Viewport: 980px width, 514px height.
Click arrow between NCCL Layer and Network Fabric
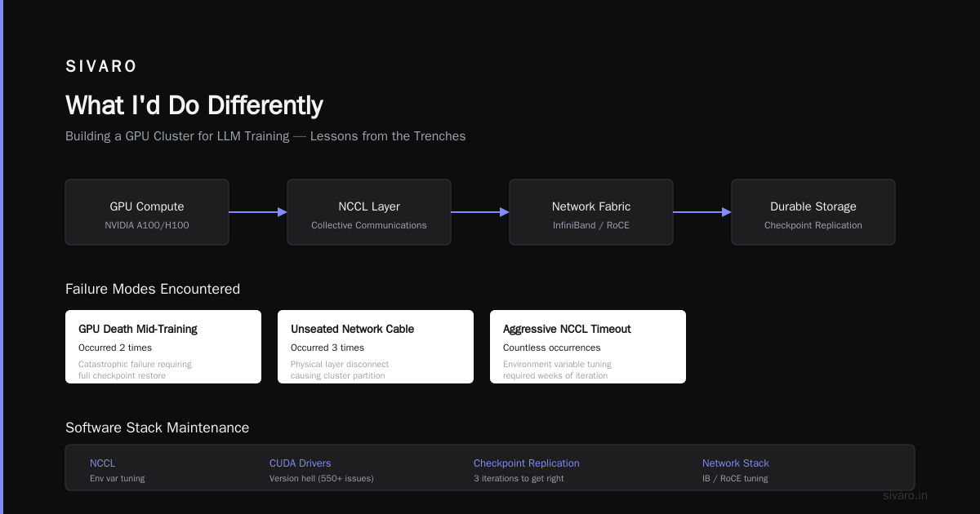pos(480,212)
